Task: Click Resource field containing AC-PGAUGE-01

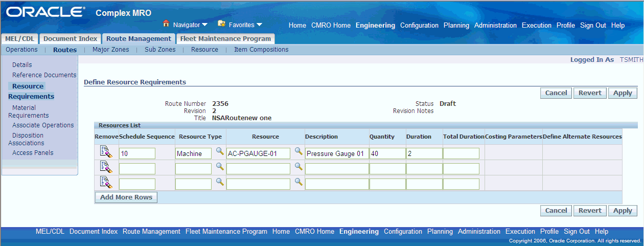Action: tap(258, 153)
